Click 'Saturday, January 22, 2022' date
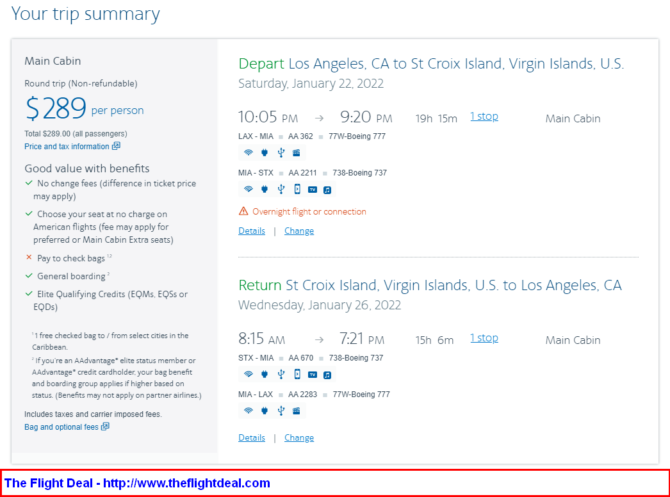 pyautogui.click(x=311, y=83)
